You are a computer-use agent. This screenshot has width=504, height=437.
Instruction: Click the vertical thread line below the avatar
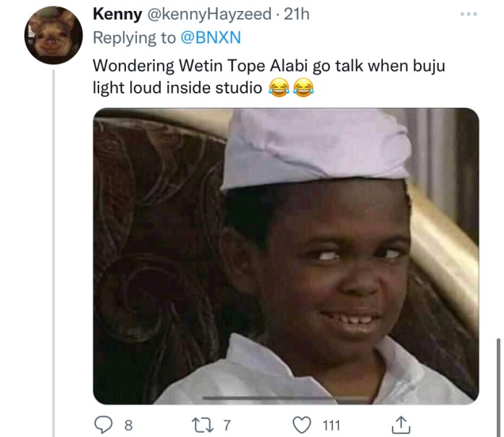tap(54, 254)
